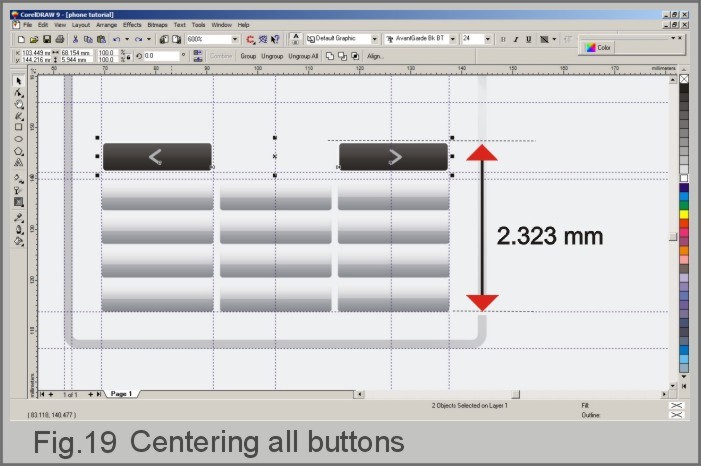Click the Color docker button
Screen dimensions: 701x466
point(598,47)
